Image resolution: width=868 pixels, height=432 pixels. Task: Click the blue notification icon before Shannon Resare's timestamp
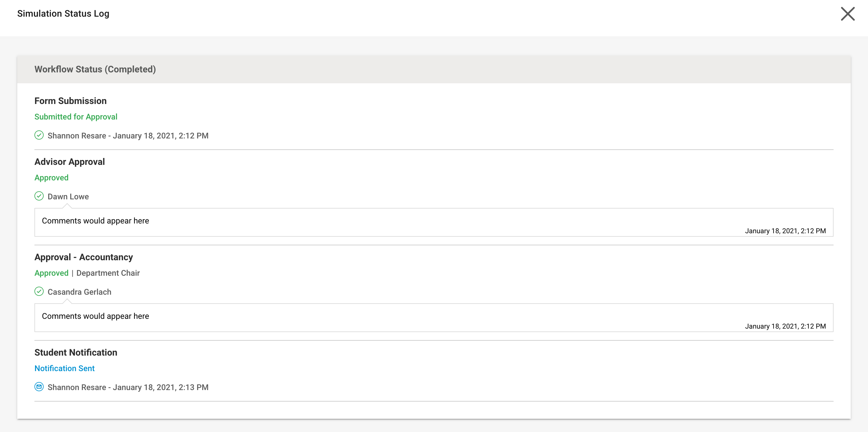coord(39,387)
